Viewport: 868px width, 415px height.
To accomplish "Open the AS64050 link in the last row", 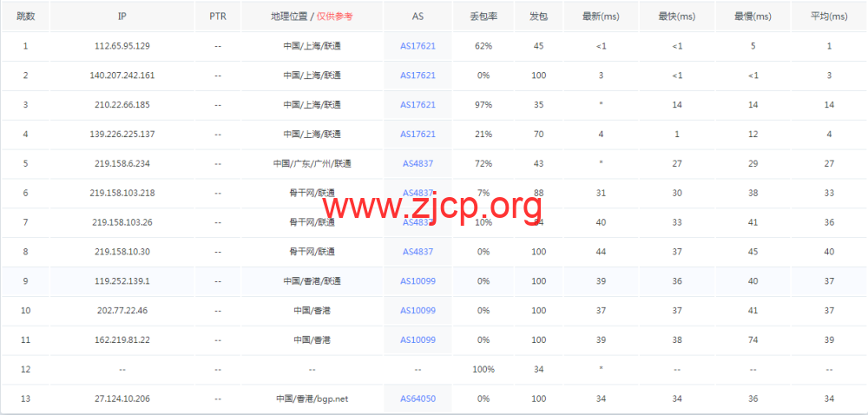I will (418, 399).
